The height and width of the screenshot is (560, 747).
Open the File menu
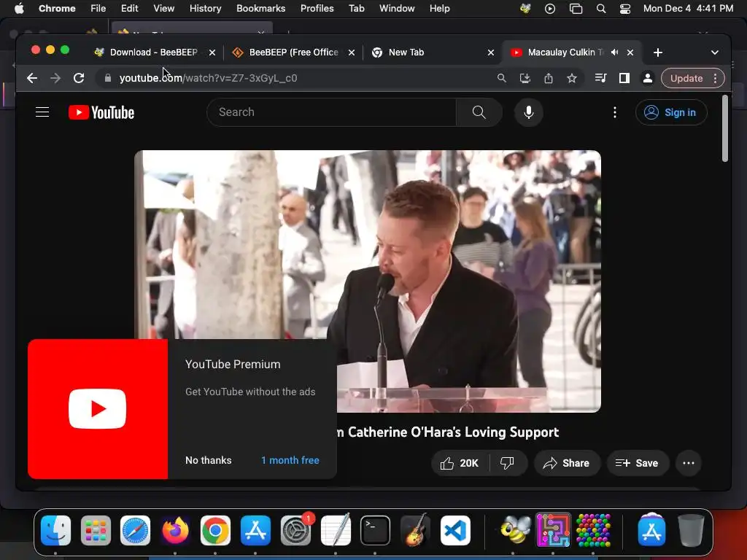[98, 9]
